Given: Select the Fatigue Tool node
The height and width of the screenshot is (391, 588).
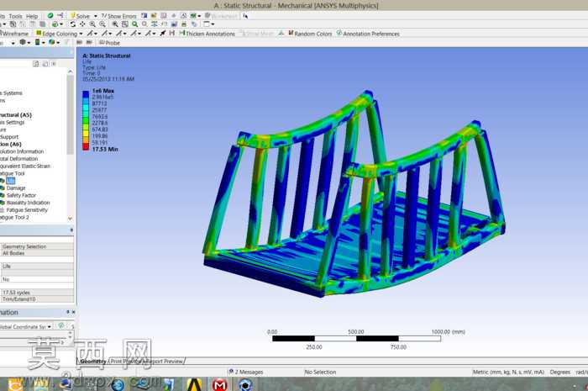Looking at the screenshot, I should pyautogui.click(x=13, y=173).
